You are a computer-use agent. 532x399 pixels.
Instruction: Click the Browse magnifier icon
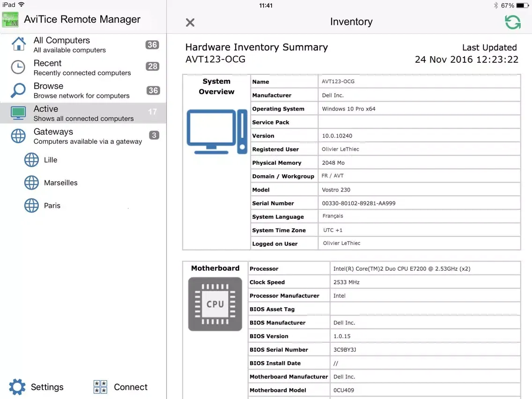click(x=18, y=90)
